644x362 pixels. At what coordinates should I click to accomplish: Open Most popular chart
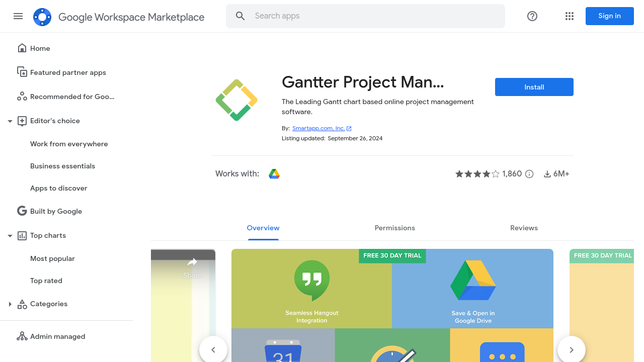click(52, 258)
